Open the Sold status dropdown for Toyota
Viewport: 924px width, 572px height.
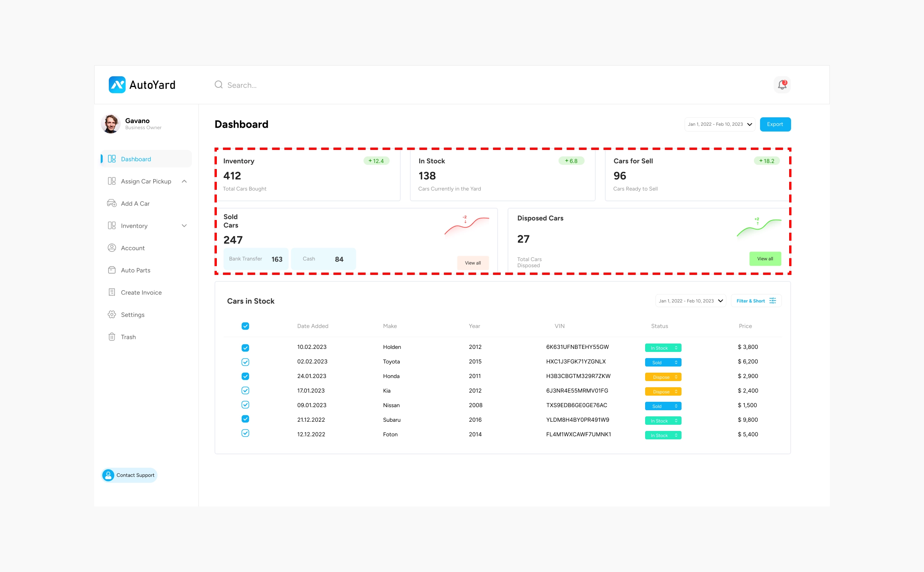click(x=663, y=362)
